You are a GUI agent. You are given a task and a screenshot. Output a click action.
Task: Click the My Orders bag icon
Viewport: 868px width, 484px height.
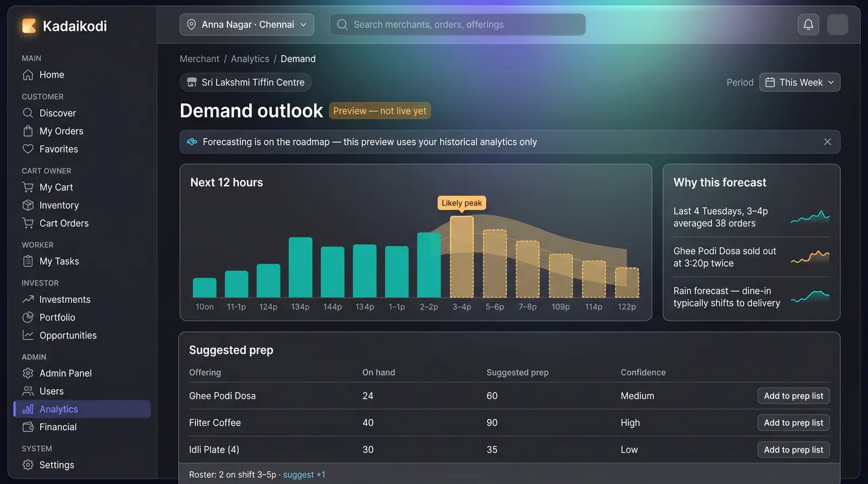(x=28, y=131)
